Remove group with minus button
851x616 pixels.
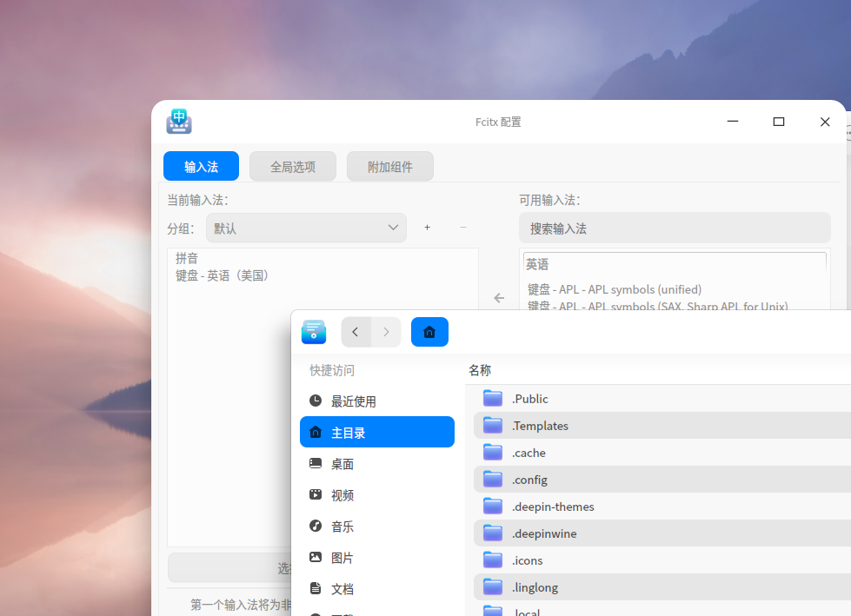click(463, 228)
